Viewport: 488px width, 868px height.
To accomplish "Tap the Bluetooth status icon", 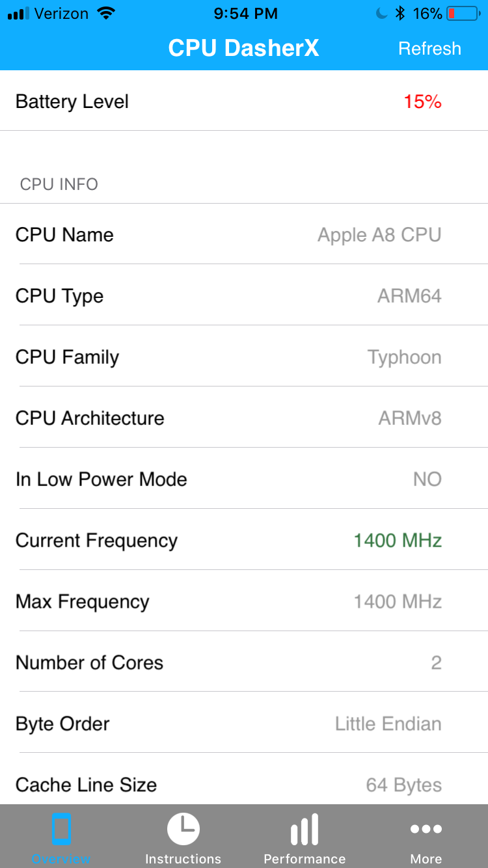I will 401,14.
